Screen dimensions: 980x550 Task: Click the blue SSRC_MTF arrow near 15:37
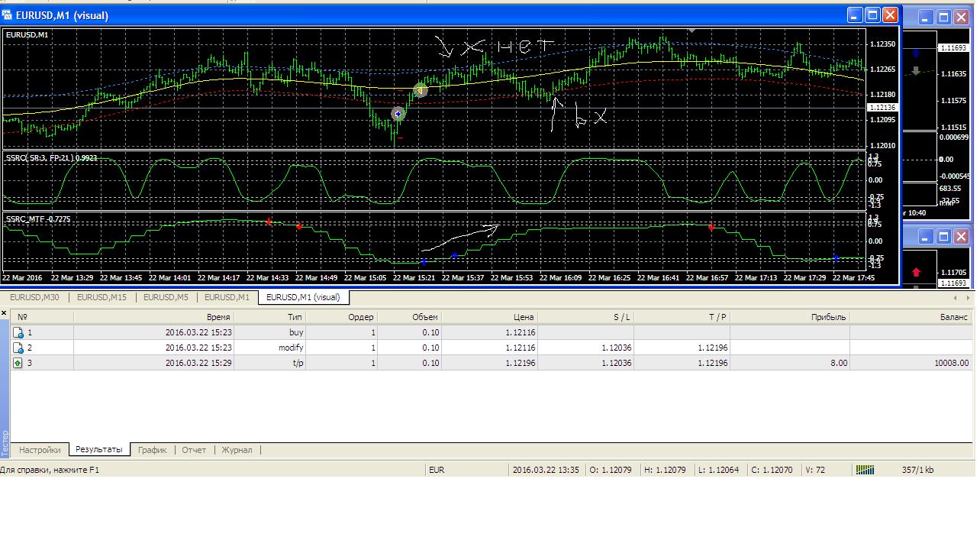[455, 256]
